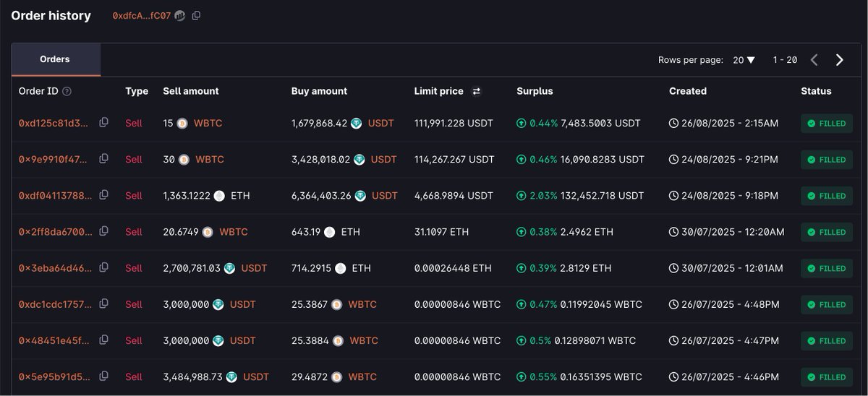This screenshot has height=396, width=868.
Task: Copy order ID 0x3eba64d46
Action: pos(103,267)
